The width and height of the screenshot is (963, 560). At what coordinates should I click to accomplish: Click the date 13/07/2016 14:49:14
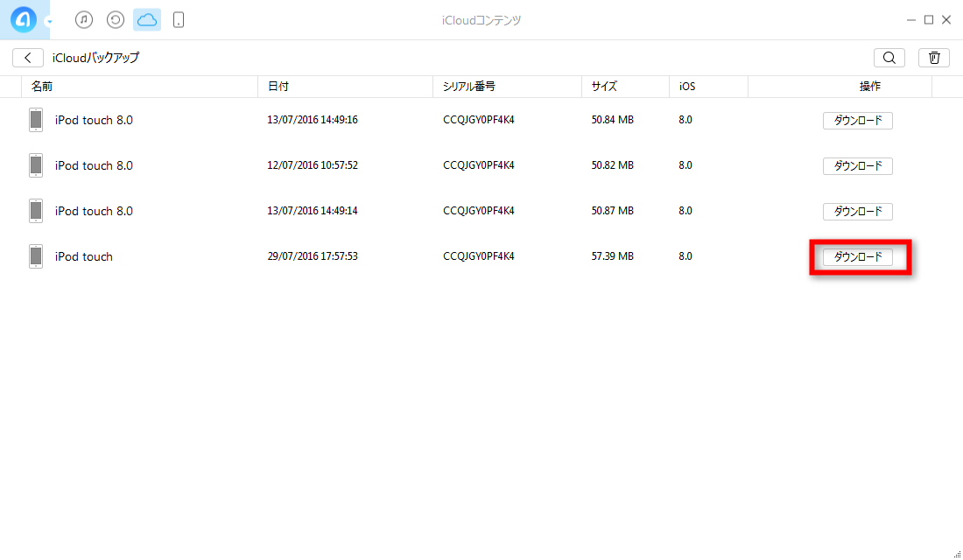coord(313,211)
